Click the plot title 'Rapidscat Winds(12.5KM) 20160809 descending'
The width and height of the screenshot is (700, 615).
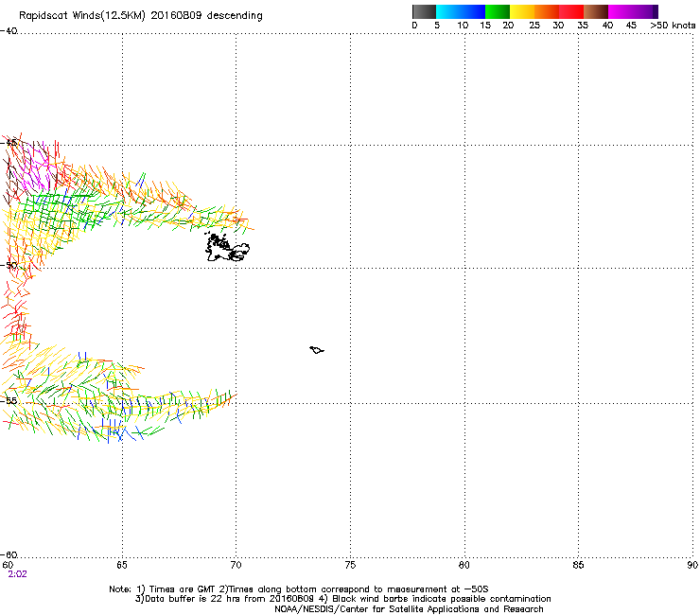(x=141, y=16)
